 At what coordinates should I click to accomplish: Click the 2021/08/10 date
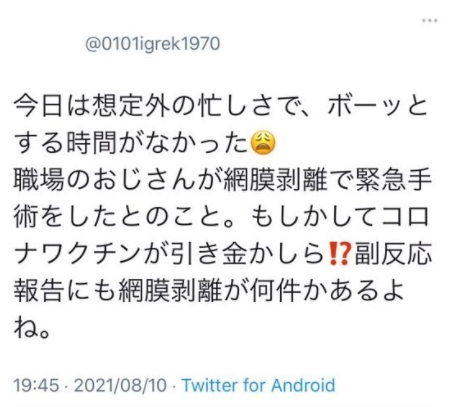pyautogui.click(x=120, y=385)
